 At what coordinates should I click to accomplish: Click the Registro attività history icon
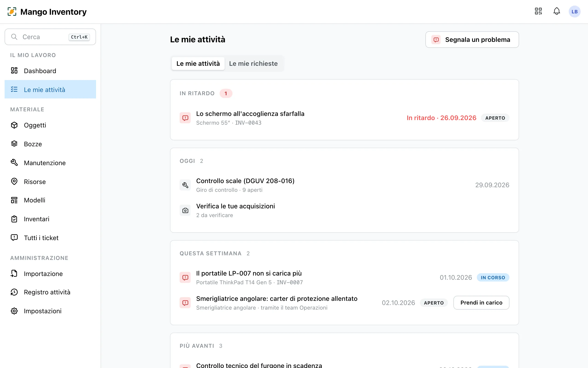coord(14,292)
